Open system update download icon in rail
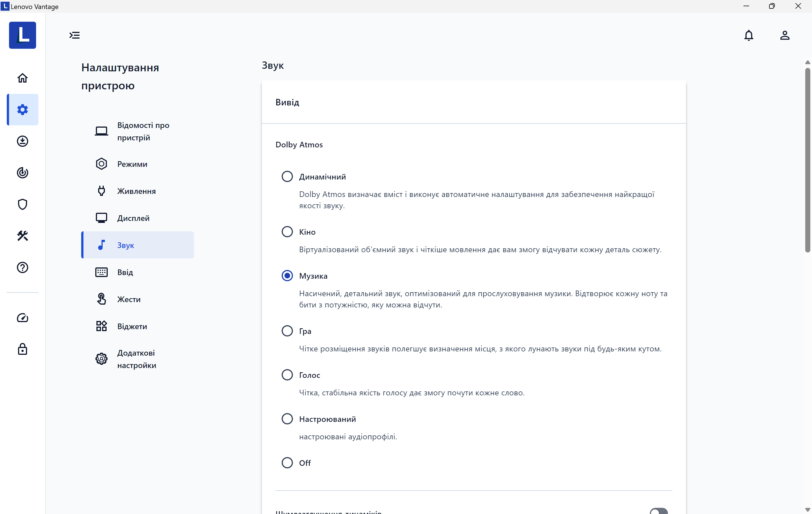 (x=22, y=141)
